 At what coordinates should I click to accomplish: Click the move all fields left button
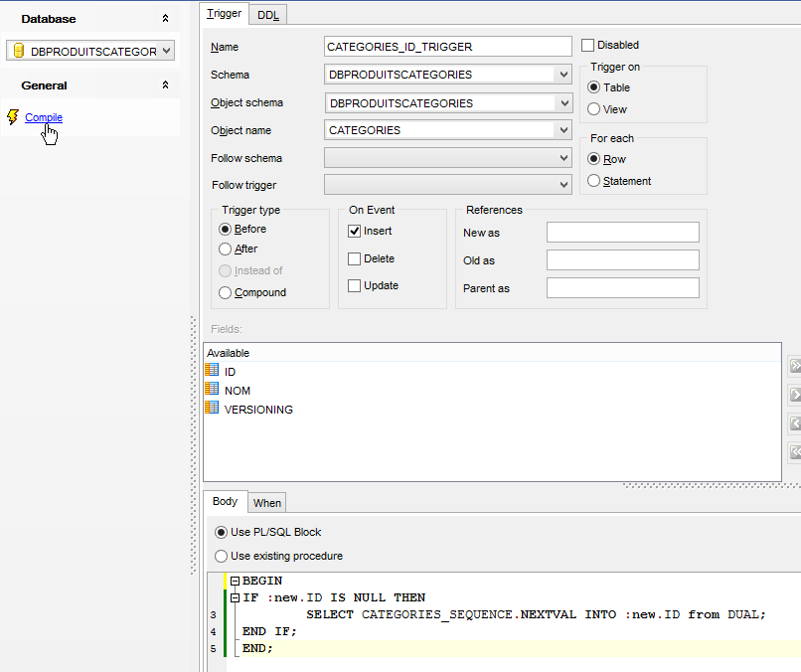point(794,452)
